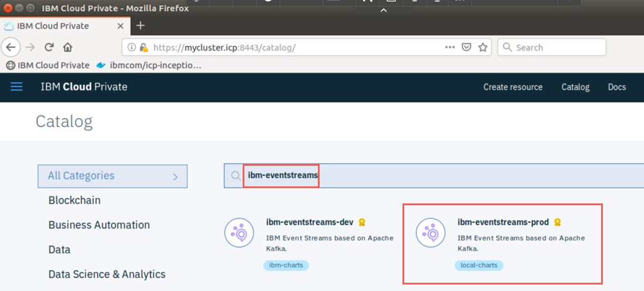This screenshot has width=644, height=291.
Task: Click the Firefox Search box
Action: point(552,47)
